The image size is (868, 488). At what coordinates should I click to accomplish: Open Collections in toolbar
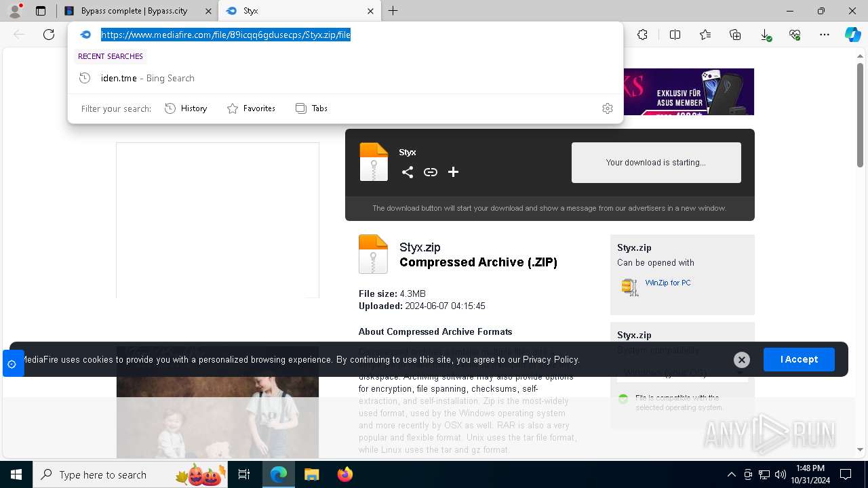[x=735, y=35]
